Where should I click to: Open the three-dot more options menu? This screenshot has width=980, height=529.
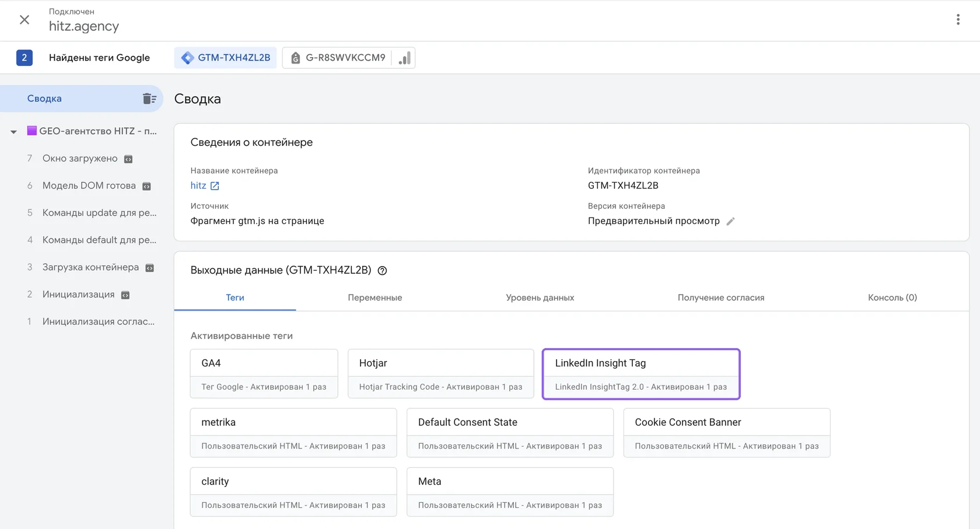tap(958, 20)
